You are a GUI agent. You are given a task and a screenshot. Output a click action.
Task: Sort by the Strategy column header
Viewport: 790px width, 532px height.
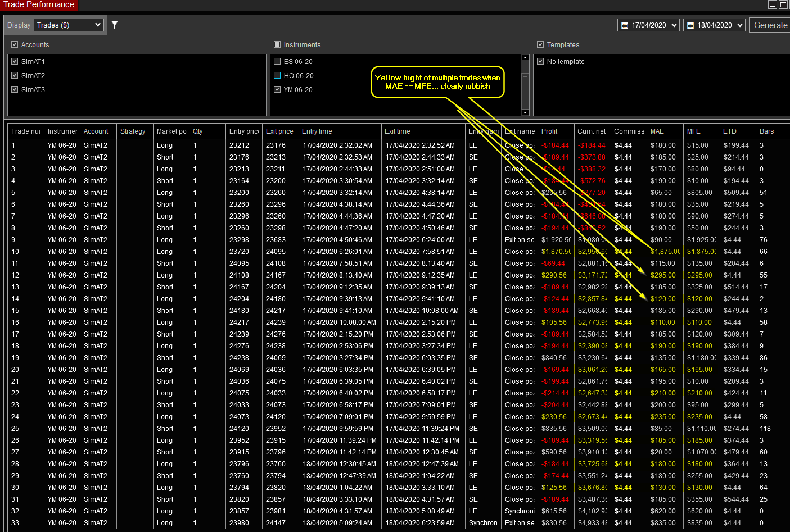[135, 131]
